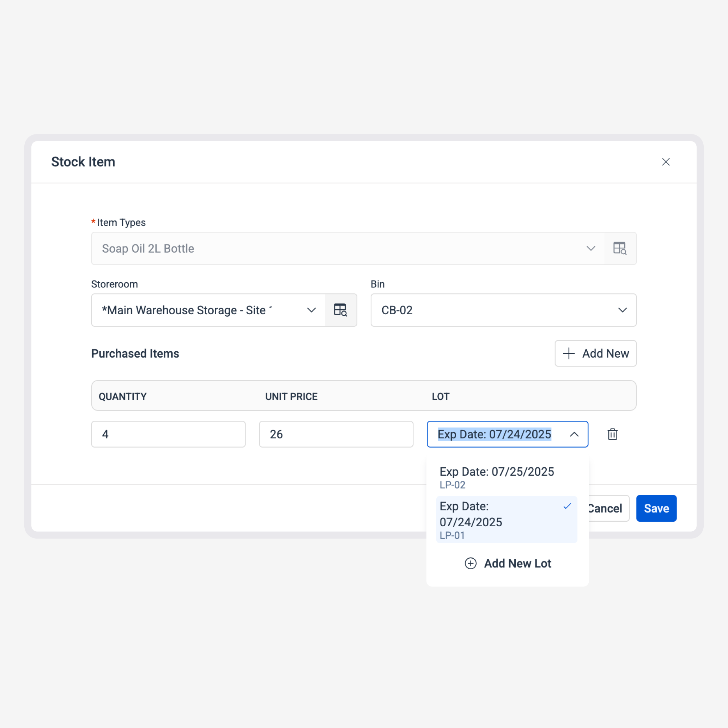The width and height of the screenshot is (728, 728).
Task: Click the quantity field containing 4
Action: (169, 434)
